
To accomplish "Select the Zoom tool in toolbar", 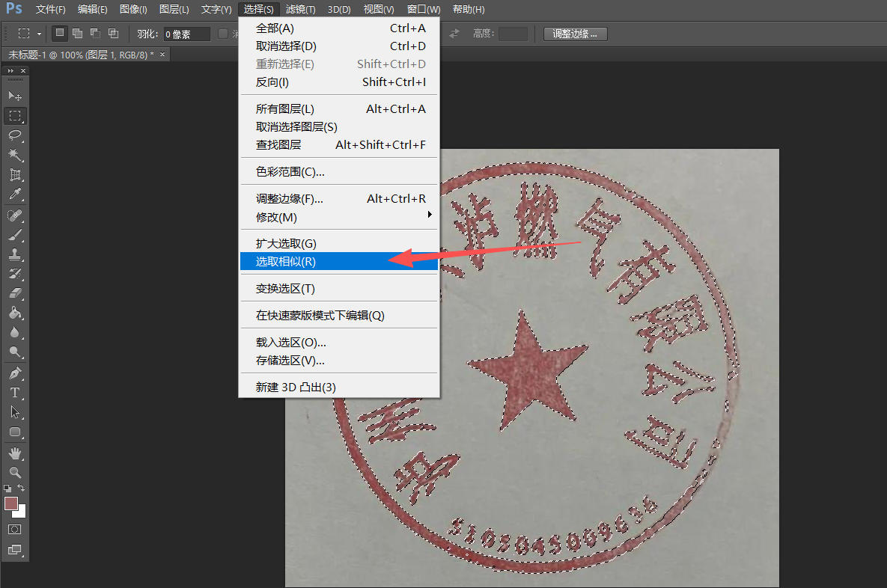I will (14, 472).
